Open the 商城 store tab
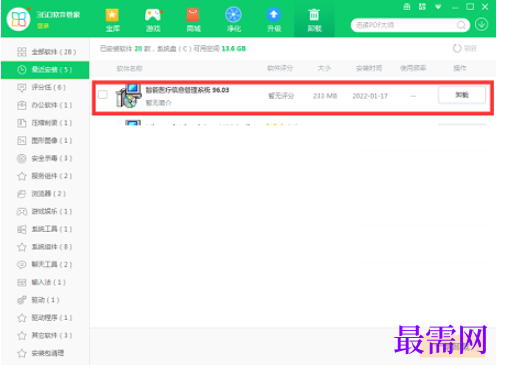Viewport: 506px width, 371px height. 193,20
